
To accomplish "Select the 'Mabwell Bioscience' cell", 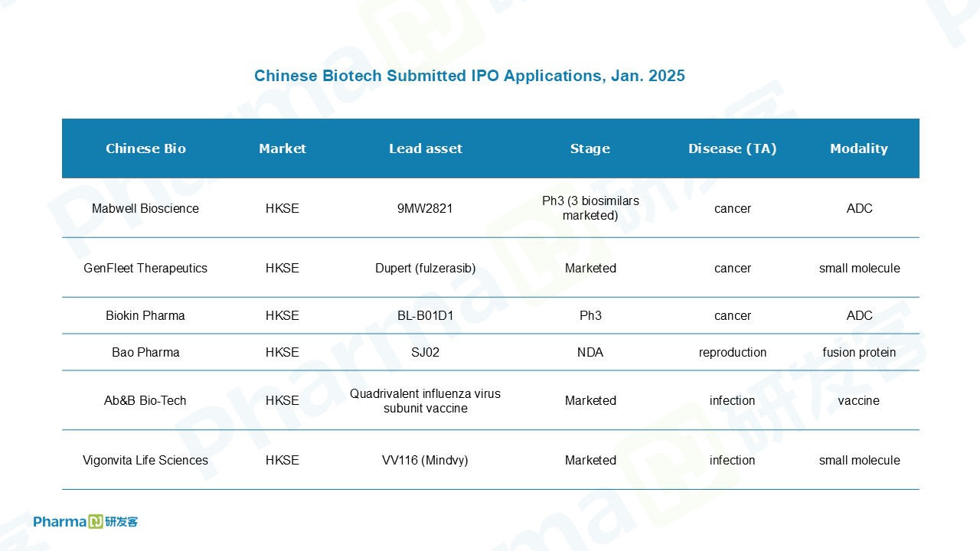I will tap(145, 208).
